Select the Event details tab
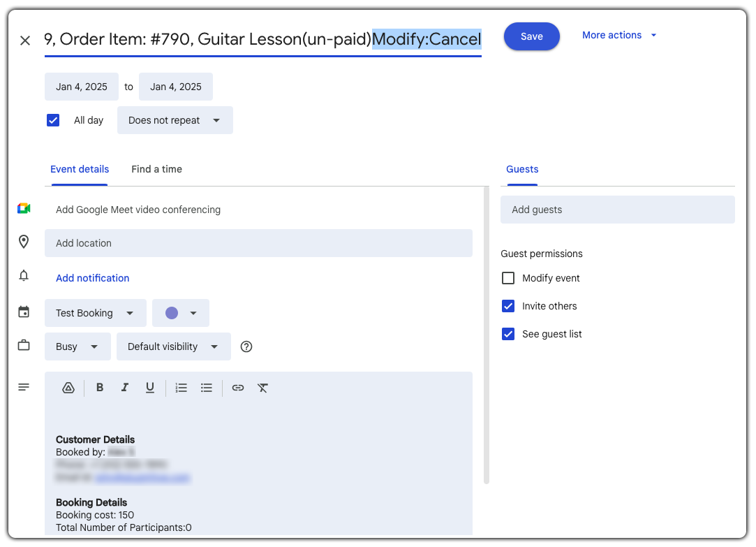 (80, 169)
